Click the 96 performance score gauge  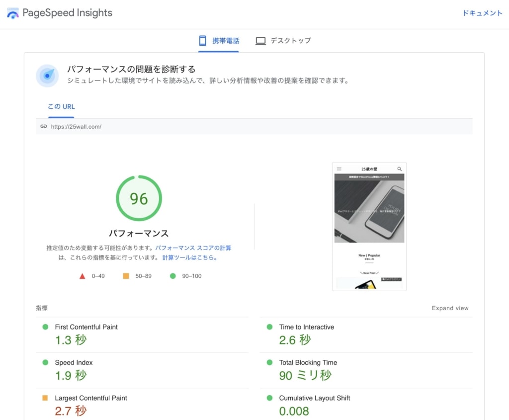click(139, 198)
